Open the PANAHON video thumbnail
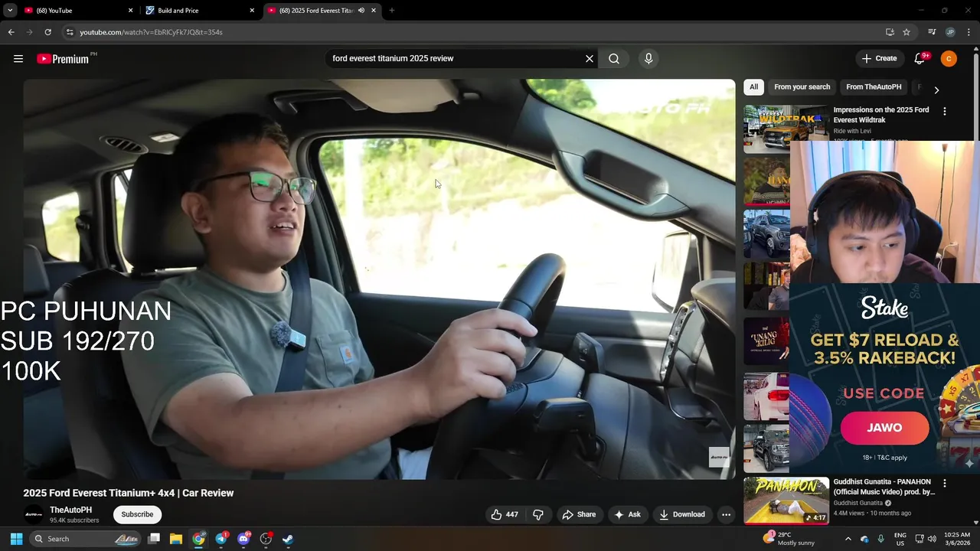This screenshot has width=980, height=551. pos(786,500)
